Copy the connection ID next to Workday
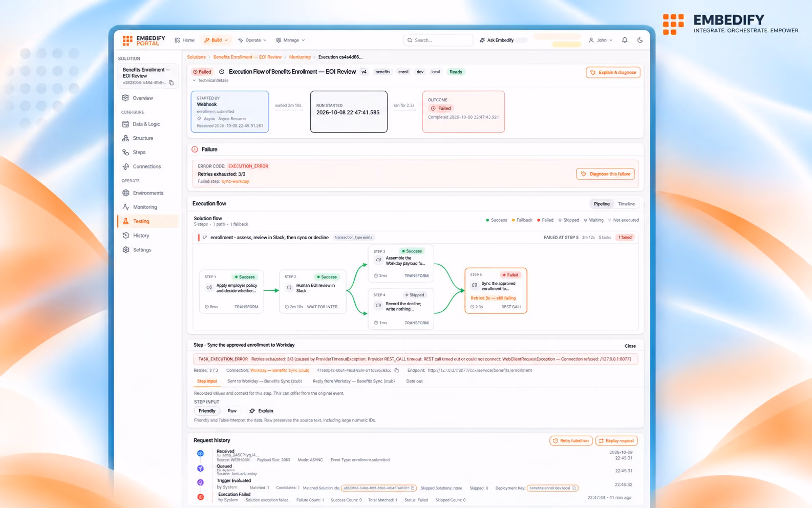The image size is (812, 508). (x=396, y=370)
